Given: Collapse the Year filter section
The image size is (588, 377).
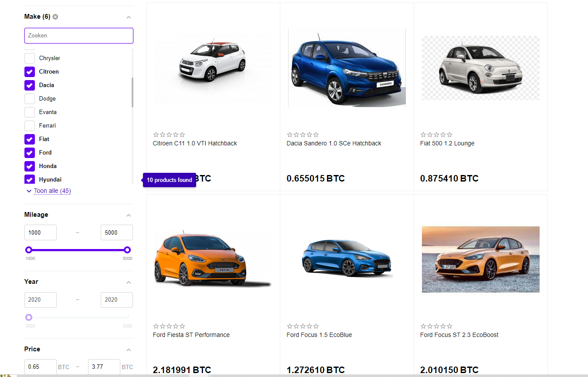Looking at the screenshot, I should (x=129, y=283).
